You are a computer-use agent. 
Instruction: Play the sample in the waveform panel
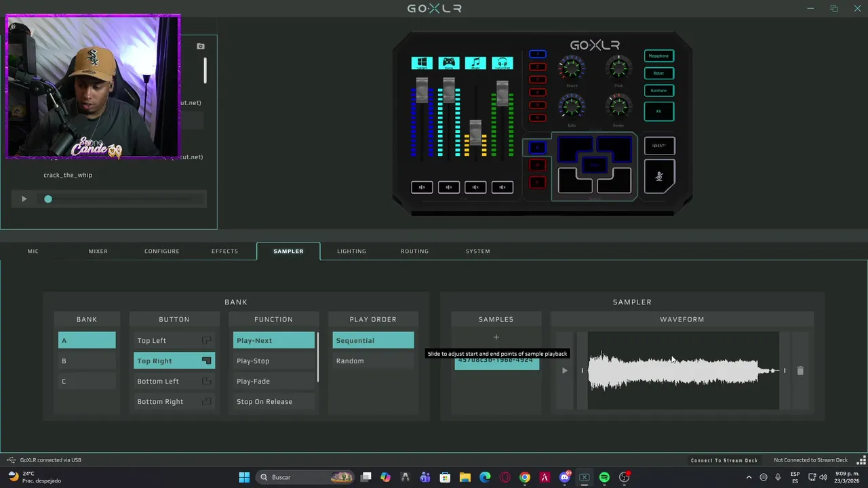564,371
